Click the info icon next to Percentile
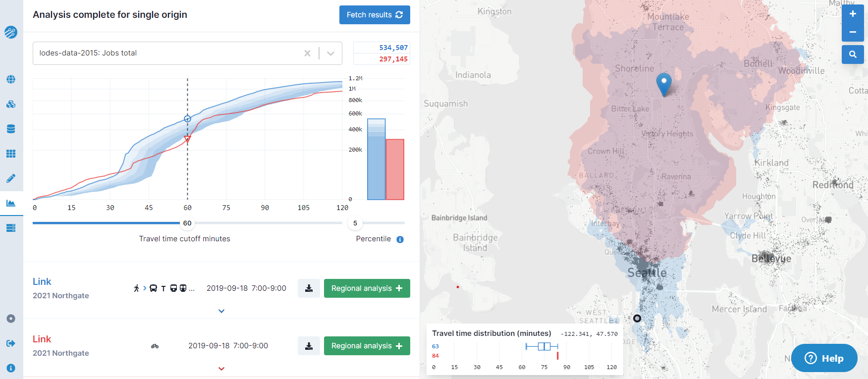868x379 pixels. [x=400, y=240]
